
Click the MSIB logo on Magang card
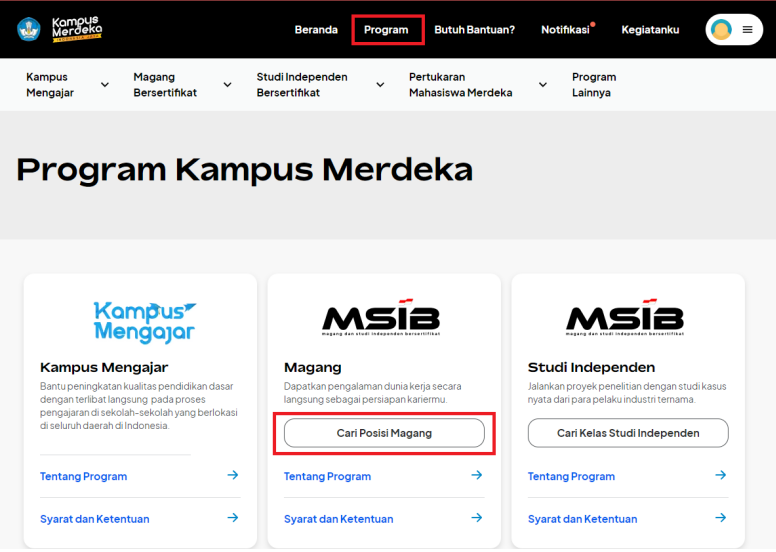coord(381,317)
